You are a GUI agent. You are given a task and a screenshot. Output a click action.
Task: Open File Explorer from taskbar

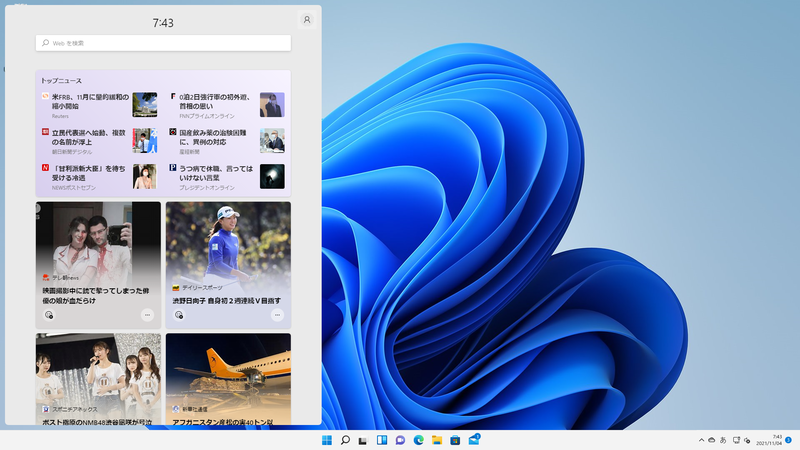[x=437, y=440]
